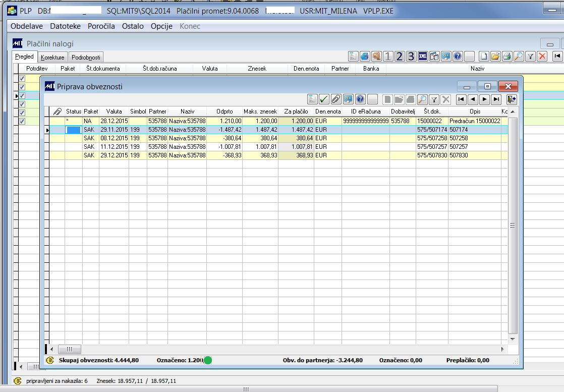Toggle the third row Potrditev checkbox
Viewport: 564px width, 392px height.
click(x=22, y=96)
